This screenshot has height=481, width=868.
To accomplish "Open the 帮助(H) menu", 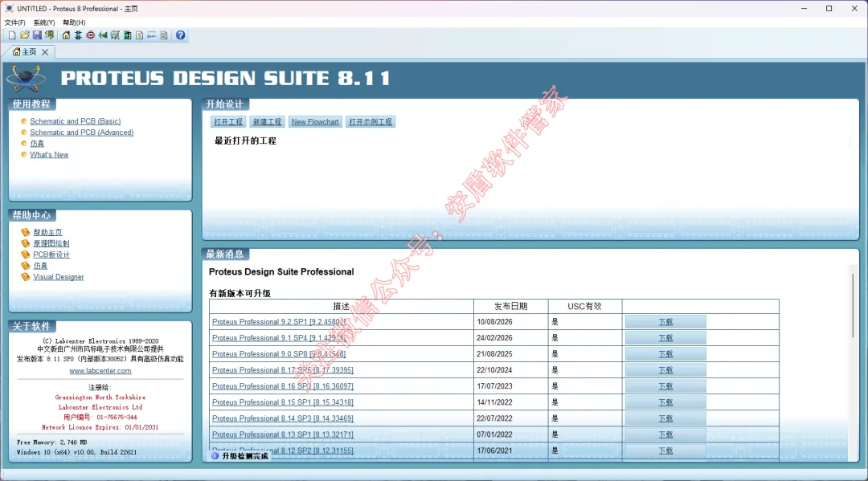I will tap(74, 22).
